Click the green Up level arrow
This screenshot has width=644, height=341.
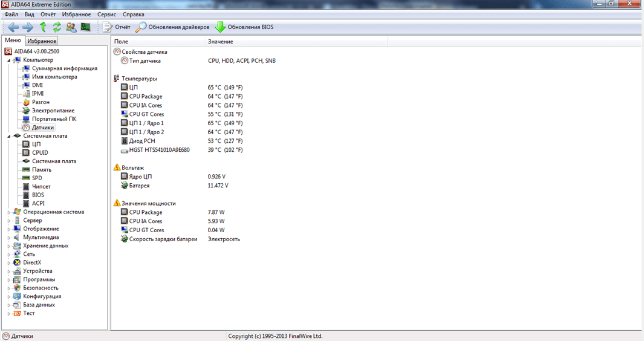pyautogui.click(x=43, y=27)
